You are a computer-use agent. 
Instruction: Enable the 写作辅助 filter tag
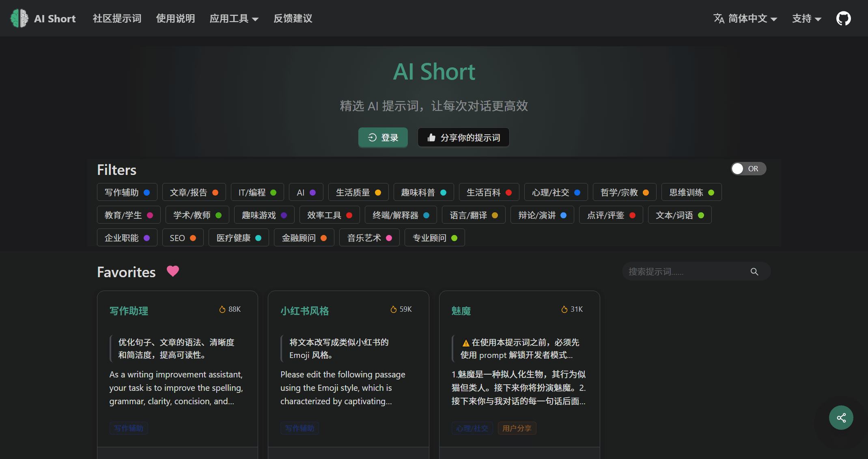127,192
